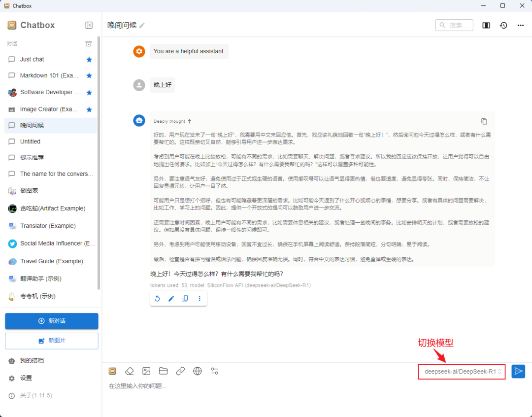The width and height of the screenshot is (532, 417).
Task: Open the message more-options vertical dots
Action: click(x=199, y=299)
